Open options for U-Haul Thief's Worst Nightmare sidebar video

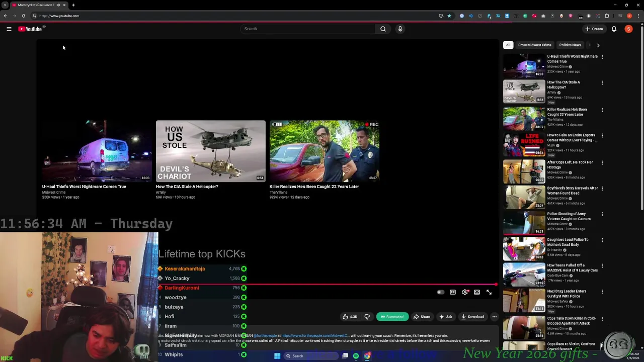(x=602, y=57)
